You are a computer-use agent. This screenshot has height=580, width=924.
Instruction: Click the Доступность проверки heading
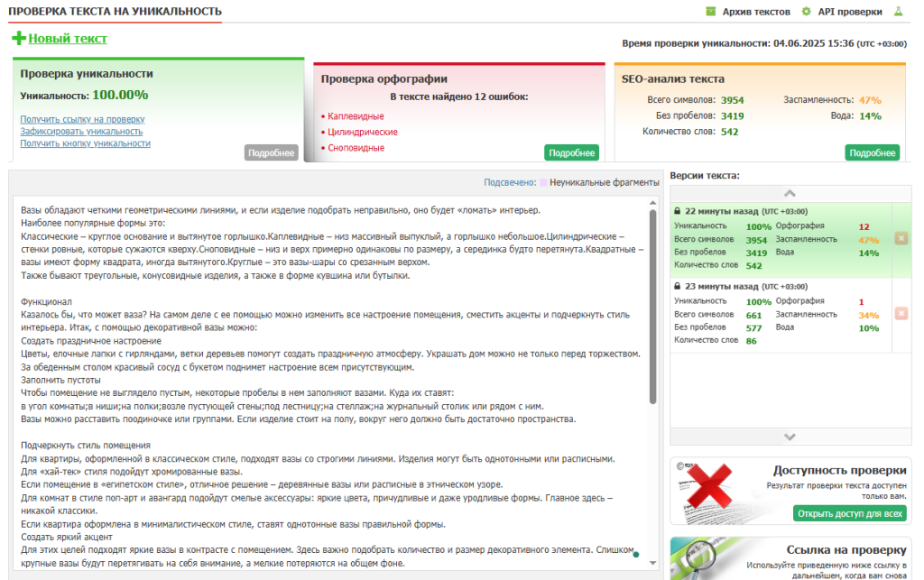[840, 471]
